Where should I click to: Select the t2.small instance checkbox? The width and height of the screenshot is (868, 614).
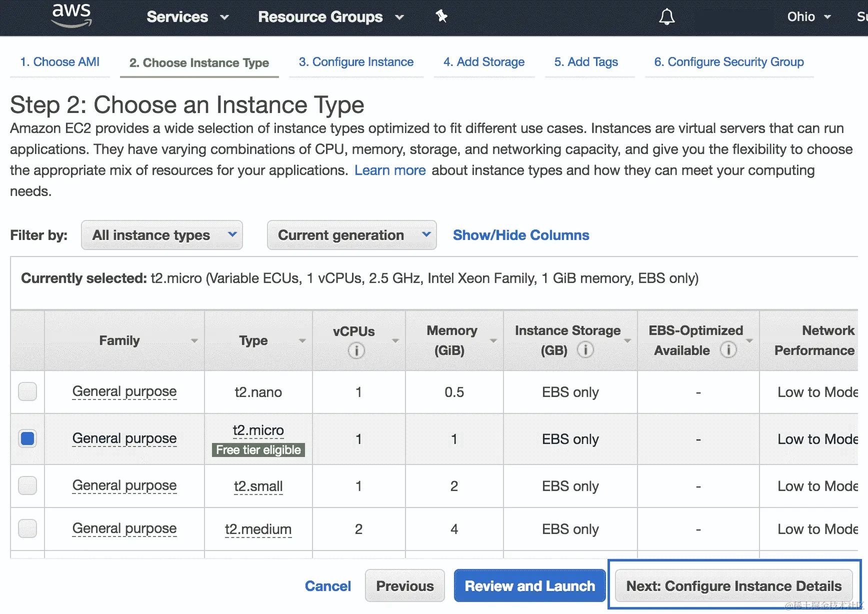click(27, 485)
